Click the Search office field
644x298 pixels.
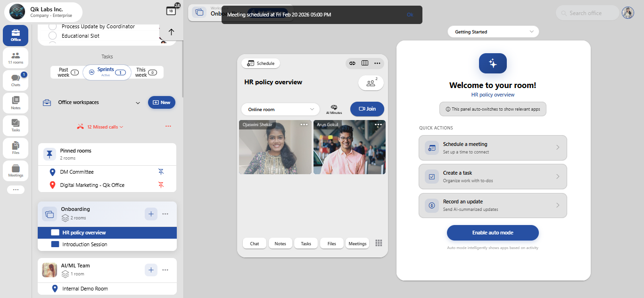coord(587,13)
